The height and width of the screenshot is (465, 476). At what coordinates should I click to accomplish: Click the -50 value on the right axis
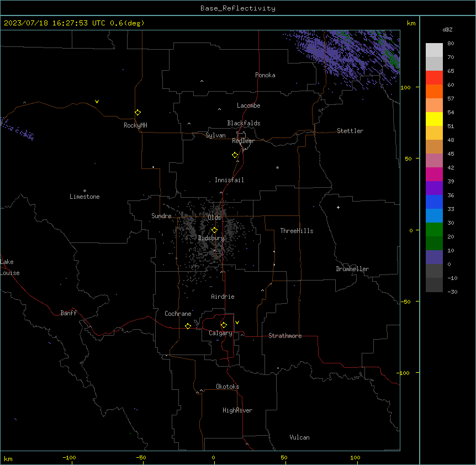405,302
